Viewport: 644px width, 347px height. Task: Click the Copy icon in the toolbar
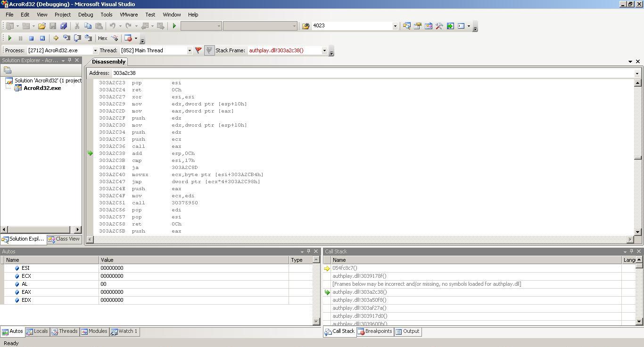coord(88,26)
